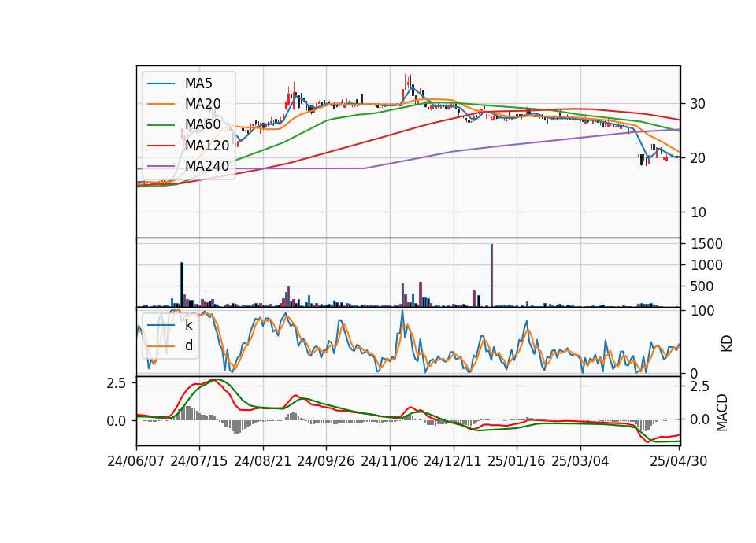Click the tallest volume bar near 1500
Viewport: 756px width, 543px height.
[x=491, y=275]
